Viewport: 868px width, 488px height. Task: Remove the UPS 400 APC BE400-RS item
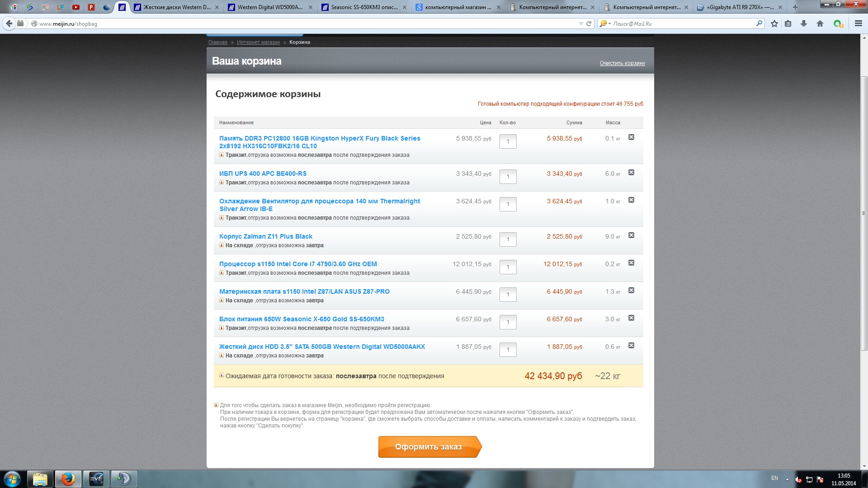click(x=631, y=173)
